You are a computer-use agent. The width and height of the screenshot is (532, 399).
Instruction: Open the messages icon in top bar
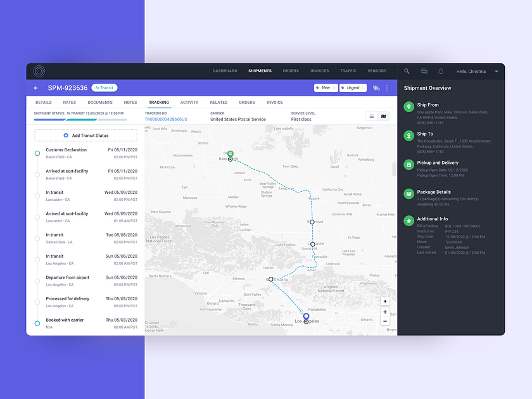(x=423, y=71)
